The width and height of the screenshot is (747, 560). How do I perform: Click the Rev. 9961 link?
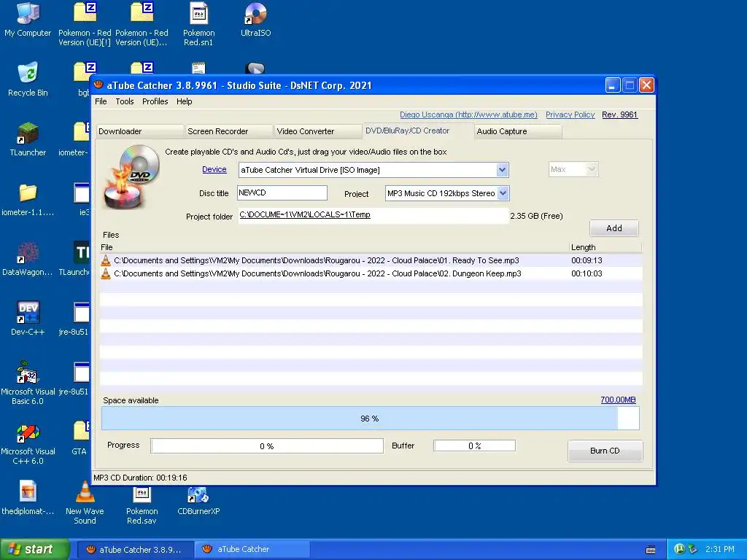pos(619,114)
